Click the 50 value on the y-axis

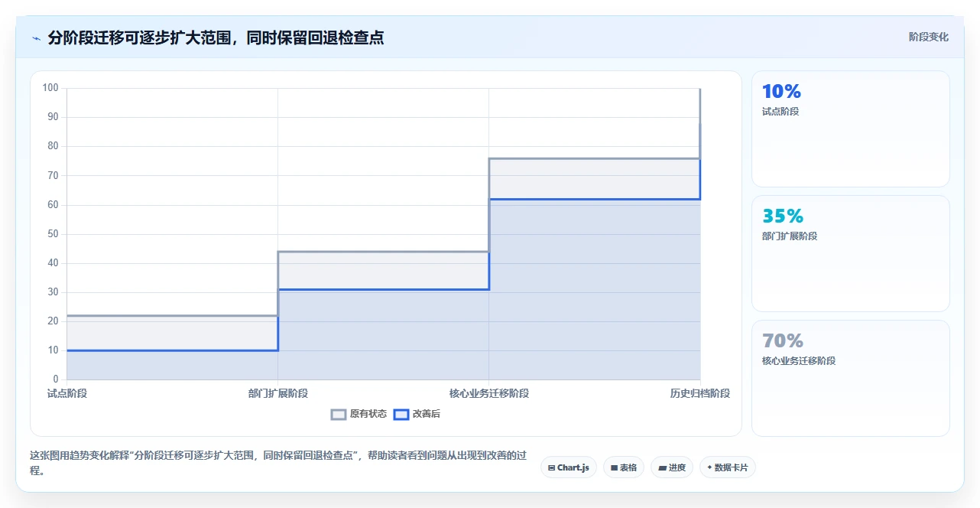click(x=54, y=234)
